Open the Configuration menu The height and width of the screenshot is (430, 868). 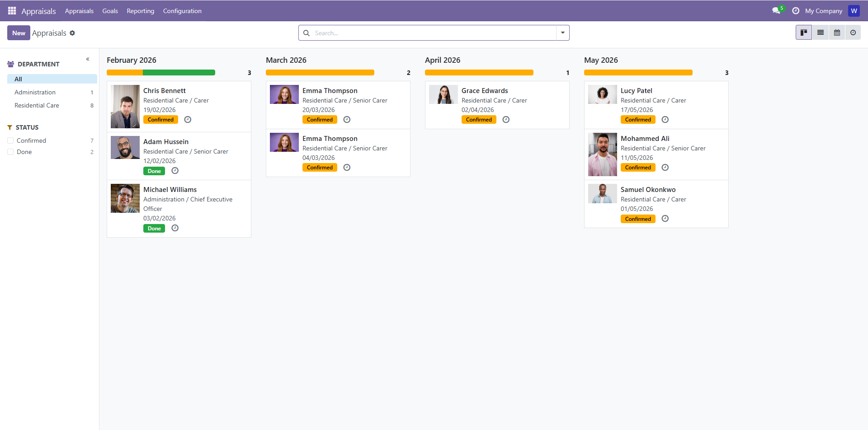tap(182, 11)
